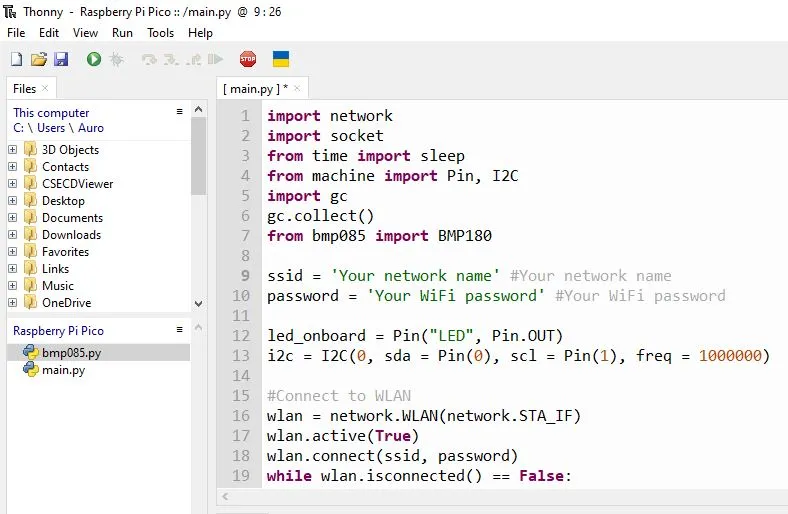Click the file list scrollbar down arrow
Image resolution: width=788 pixels, height=514 pixels.
point(199,303)
